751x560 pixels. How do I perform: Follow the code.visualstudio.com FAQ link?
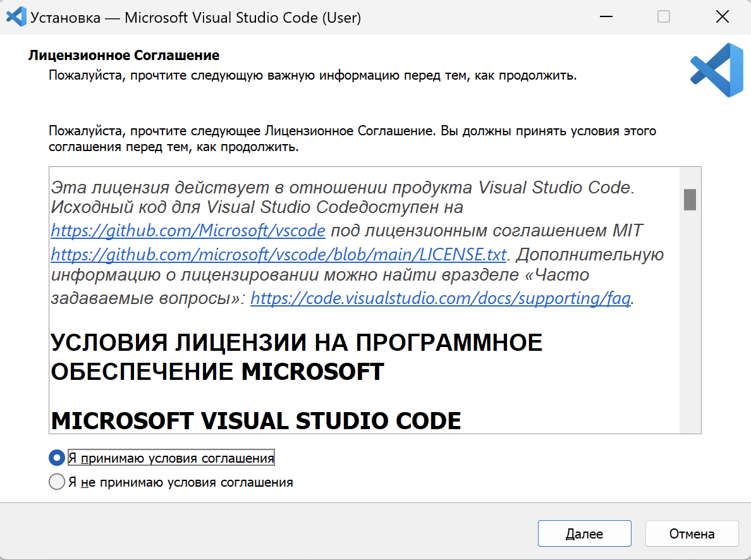coord(440,298)
